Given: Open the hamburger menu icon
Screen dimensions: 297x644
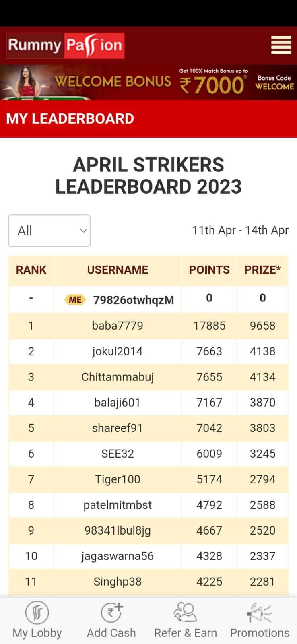Looking at the screenshot, I should (281, 45).
